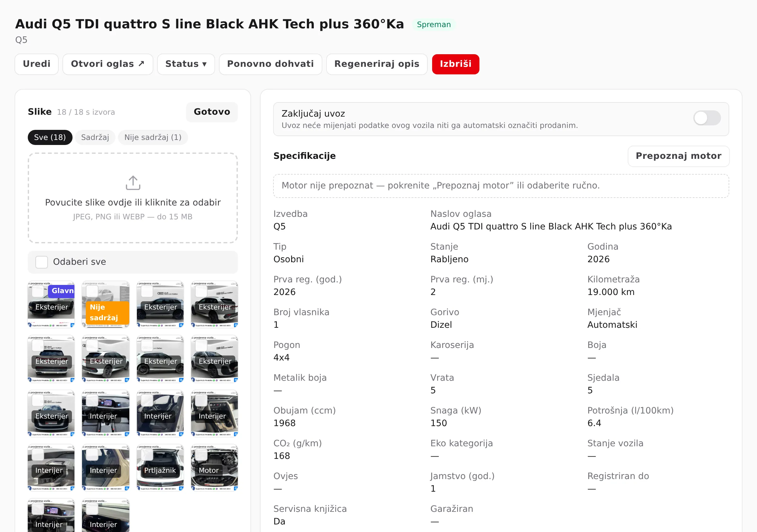This screenshot has width=757, height=532.
Task: Click the Snaga (kW) value '150'
Action: 439,423
